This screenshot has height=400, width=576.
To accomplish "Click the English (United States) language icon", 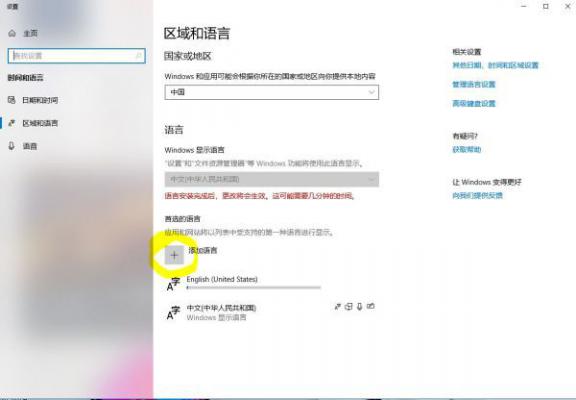I will [173, 284].
